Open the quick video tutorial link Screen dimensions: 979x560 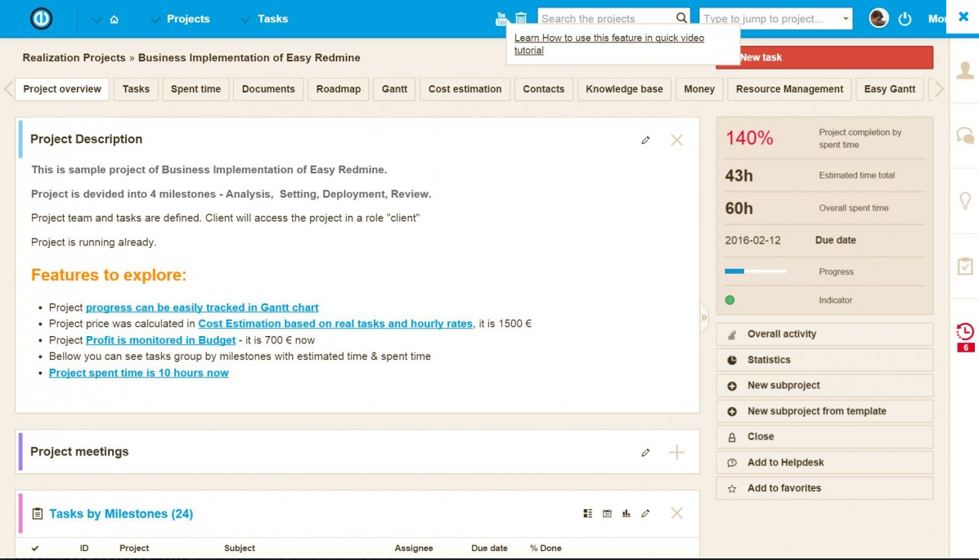(x=609, y=44)
